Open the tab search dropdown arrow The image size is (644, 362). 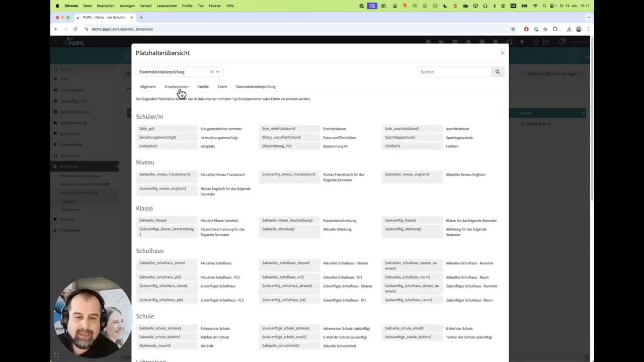tap(588, 18)
